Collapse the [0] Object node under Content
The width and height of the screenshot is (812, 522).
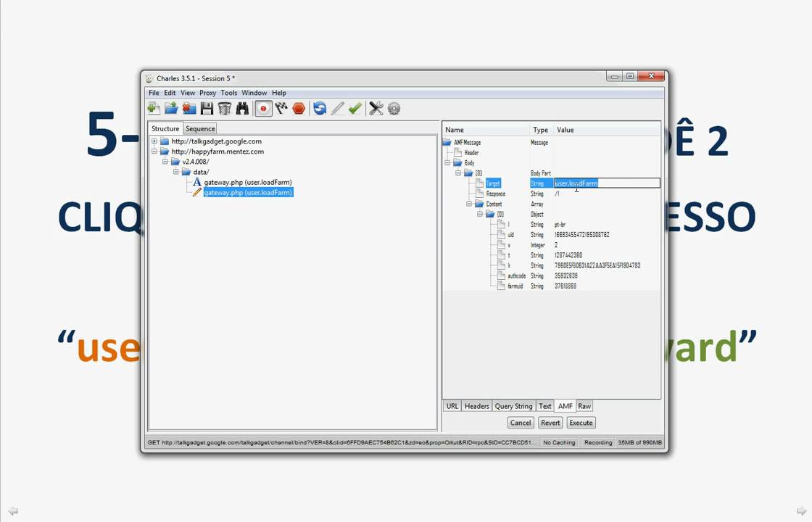480,214
